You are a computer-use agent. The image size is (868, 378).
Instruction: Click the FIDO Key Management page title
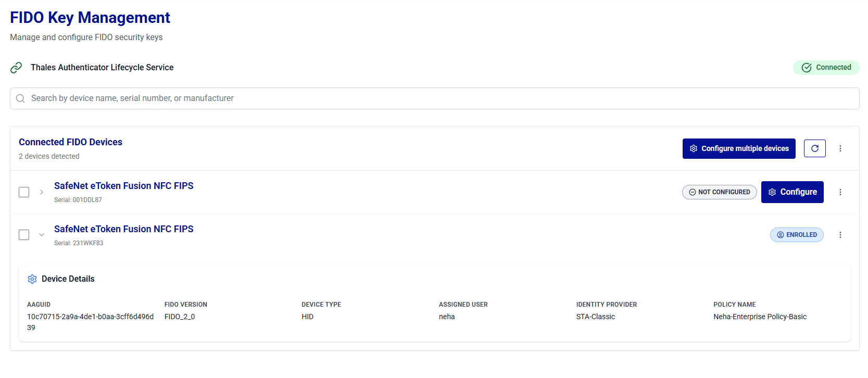tap(90, 18)
